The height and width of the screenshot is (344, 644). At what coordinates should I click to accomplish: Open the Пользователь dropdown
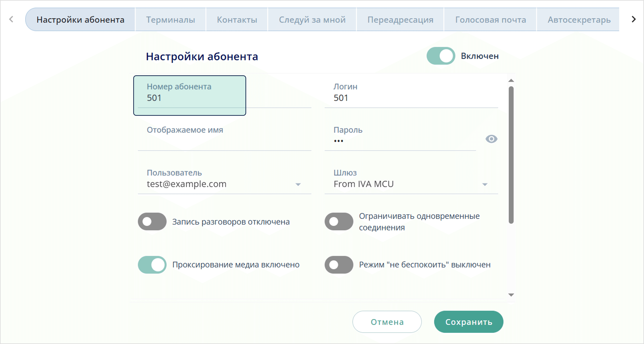298,184
